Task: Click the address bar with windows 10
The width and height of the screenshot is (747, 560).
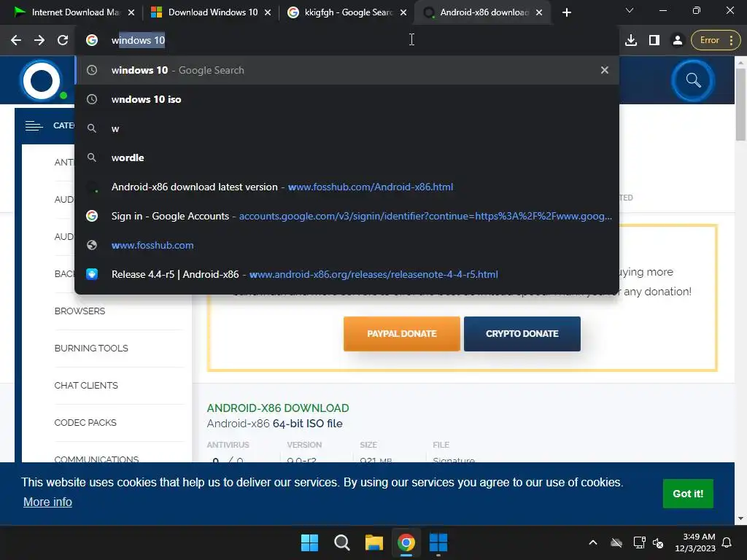Action: click(x=348, y=40)
